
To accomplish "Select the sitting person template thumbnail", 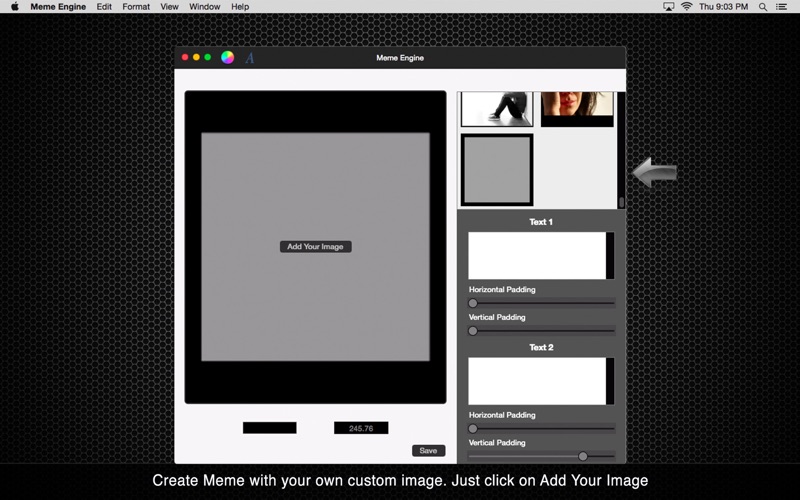I will point(497,109).
